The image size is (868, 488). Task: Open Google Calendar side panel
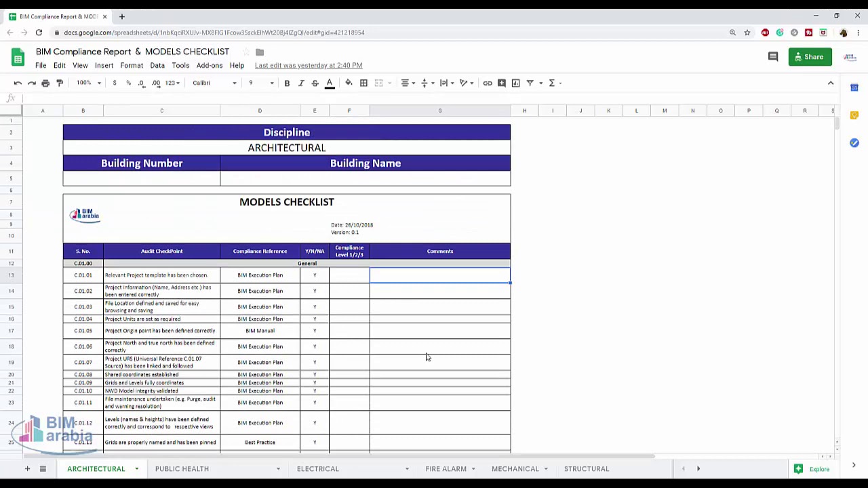click(x=854, y=87)
